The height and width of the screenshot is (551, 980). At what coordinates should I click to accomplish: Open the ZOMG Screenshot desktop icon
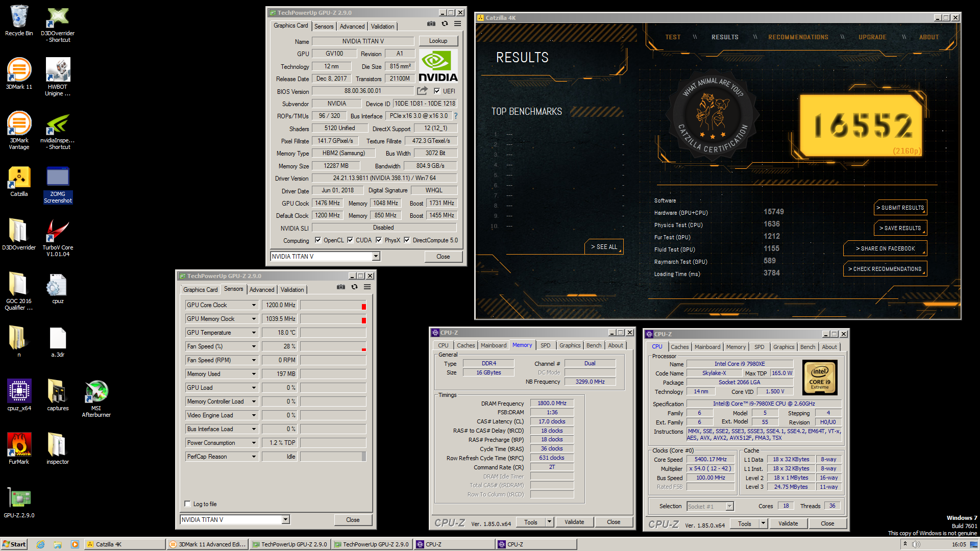pos(58,184)
